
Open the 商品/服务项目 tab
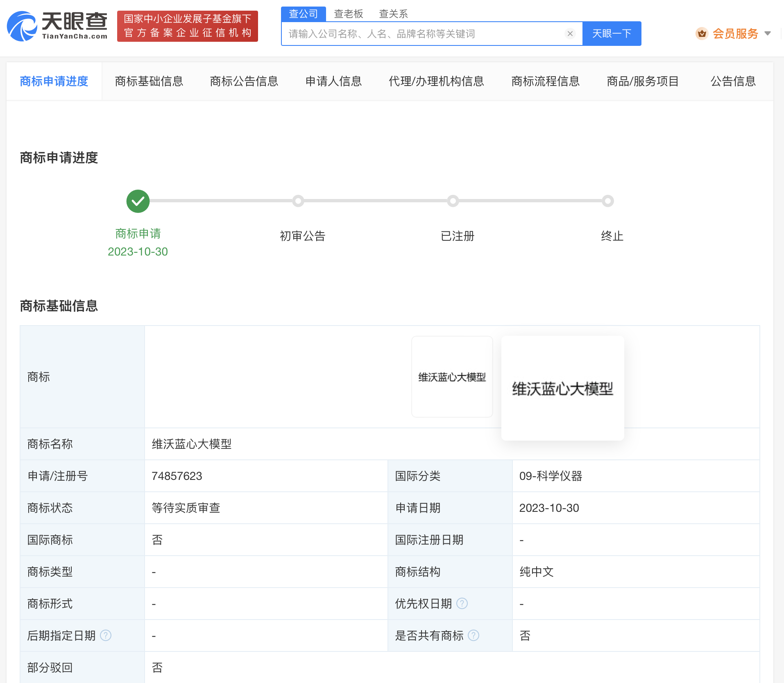(643, 81)
